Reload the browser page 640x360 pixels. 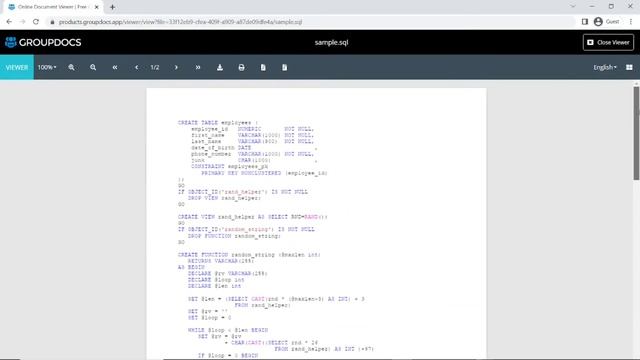pyautogui.click(x=36, y=22)
